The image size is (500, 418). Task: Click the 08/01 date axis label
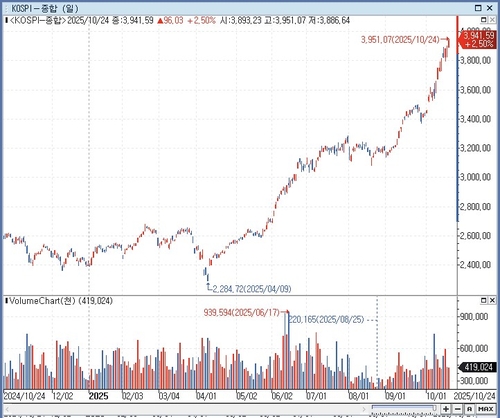click(x=359, y=396)
